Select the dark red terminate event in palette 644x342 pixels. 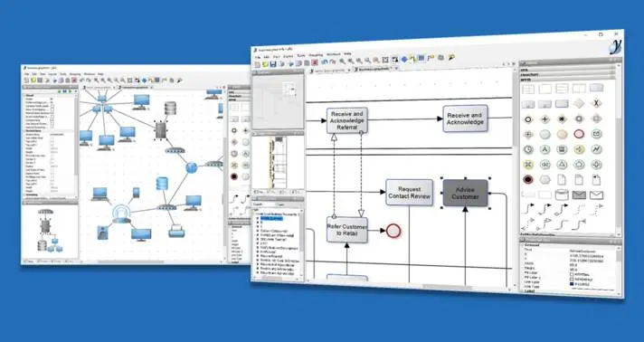[528, 180]
